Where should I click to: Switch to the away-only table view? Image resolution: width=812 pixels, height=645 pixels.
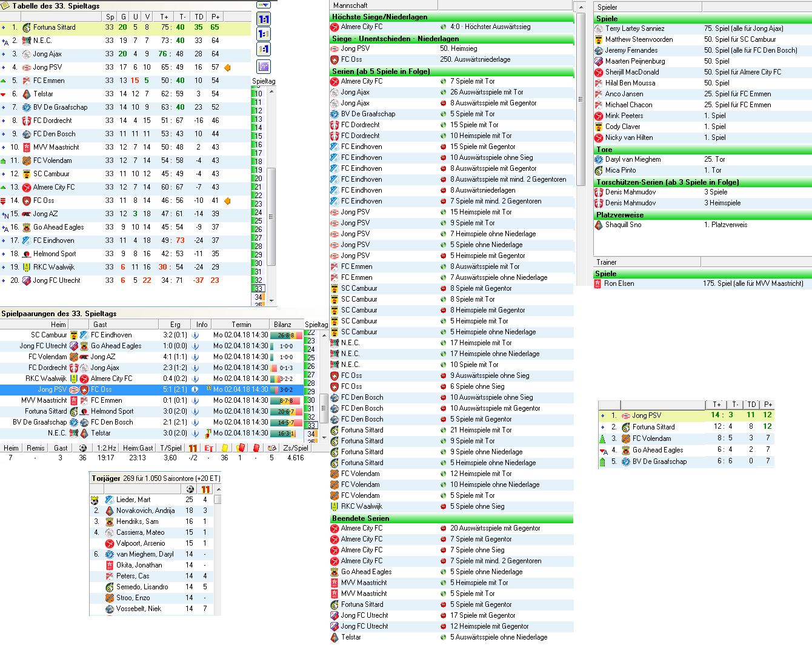[x=264, y=49]
